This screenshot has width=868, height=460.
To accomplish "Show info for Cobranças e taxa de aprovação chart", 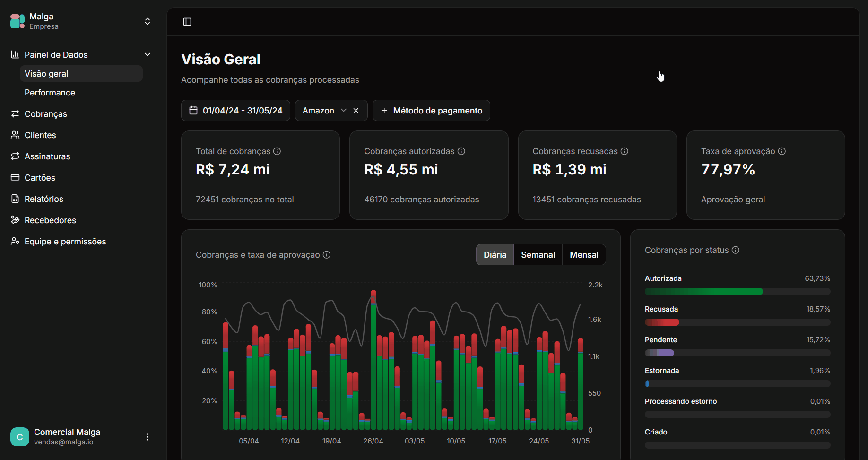I will (327, 255).
